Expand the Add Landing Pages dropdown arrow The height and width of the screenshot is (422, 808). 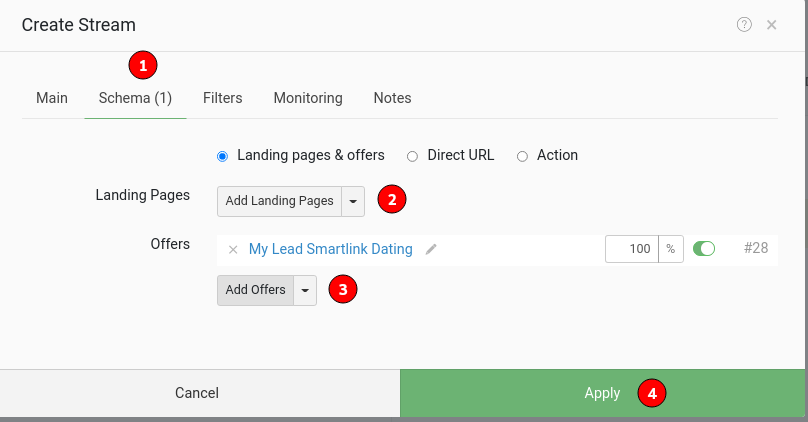tap(353, 201)
